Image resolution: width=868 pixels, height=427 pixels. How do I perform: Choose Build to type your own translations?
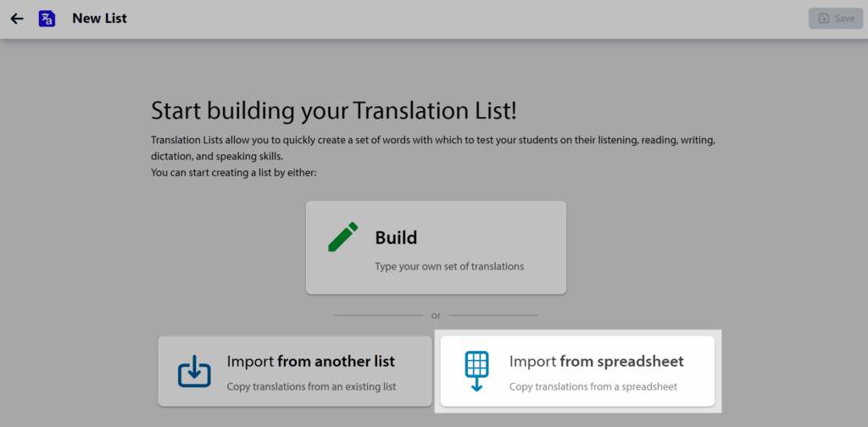pyautogui.click(x=437, y=247)
